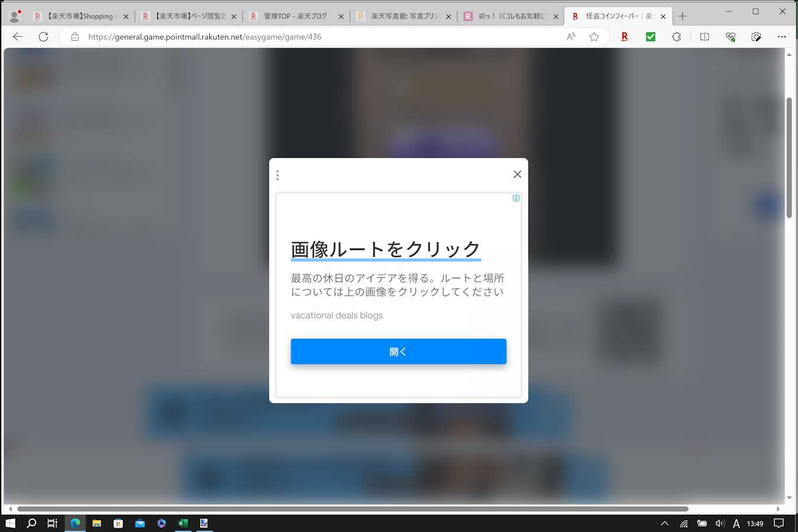798x532 pixels.
Task: Open the Edge Settings and more menu
Action: (x=781, y=37)
